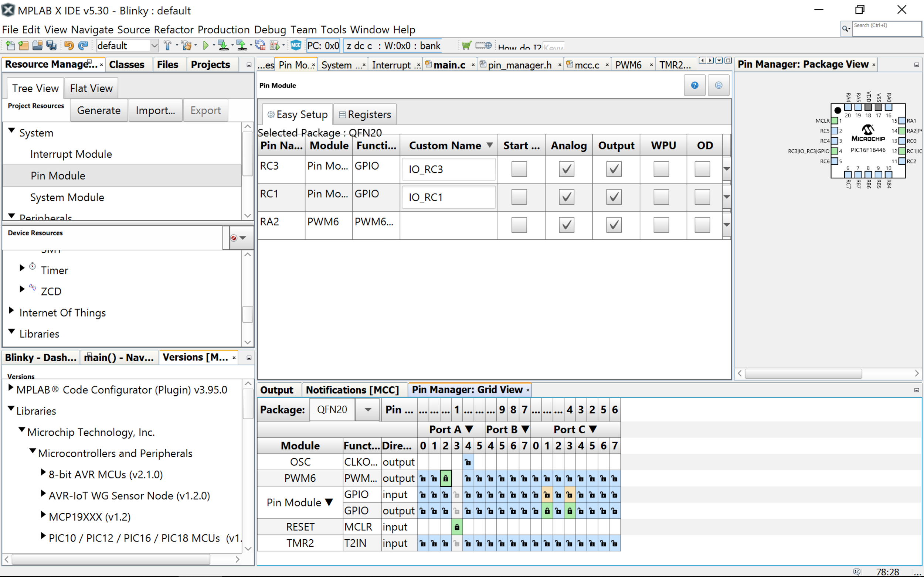Viewport: 924px width, 577px height.
Task: Click the IO_RC3 custom name field
Action: 449,170
